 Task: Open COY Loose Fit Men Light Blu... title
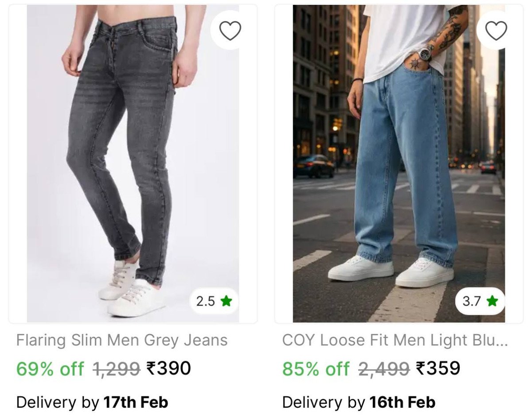click(395, 340)
